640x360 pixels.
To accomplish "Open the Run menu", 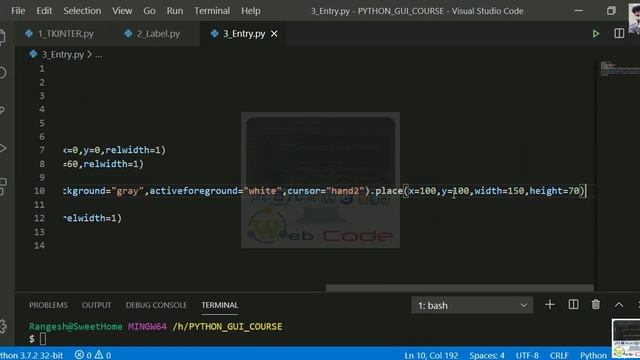I will click(175, 11).
